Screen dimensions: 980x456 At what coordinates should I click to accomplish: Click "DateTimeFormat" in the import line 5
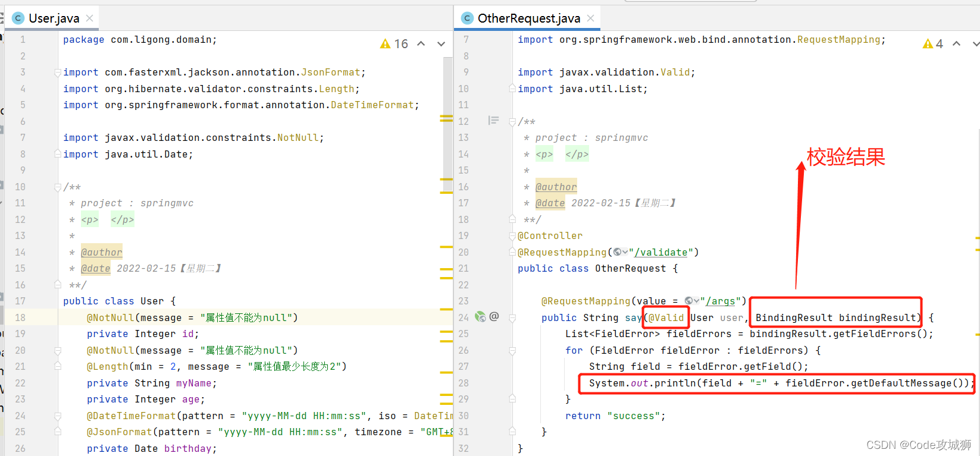pos(372,105)
